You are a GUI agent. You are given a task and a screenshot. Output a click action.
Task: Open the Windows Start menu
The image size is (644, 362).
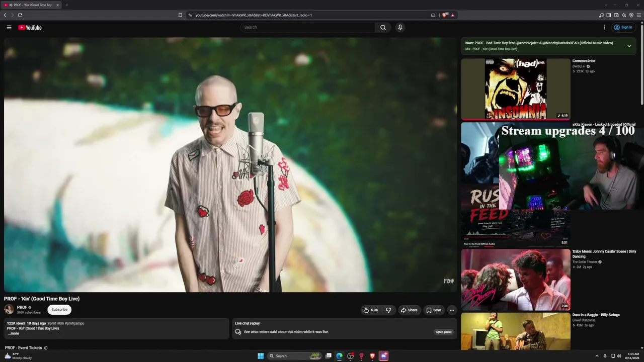pyautogui.click(x=261, y=356)
